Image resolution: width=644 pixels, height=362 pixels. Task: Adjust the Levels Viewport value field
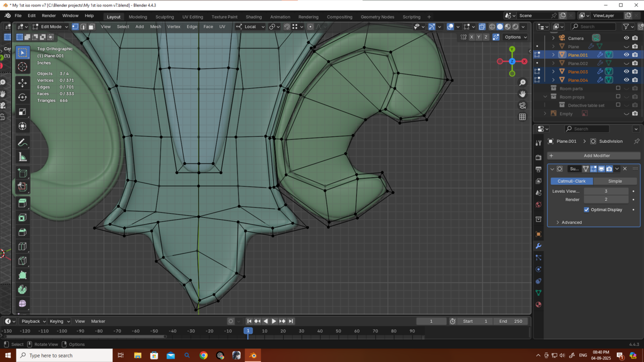[x=606, y=191]
